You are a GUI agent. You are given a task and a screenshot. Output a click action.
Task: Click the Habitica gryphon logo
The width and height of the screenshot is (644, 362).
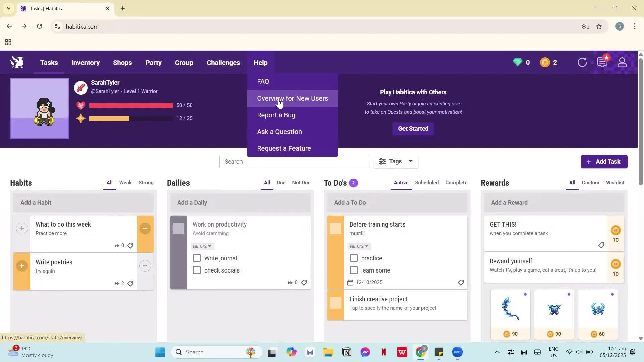pos(16,62)
